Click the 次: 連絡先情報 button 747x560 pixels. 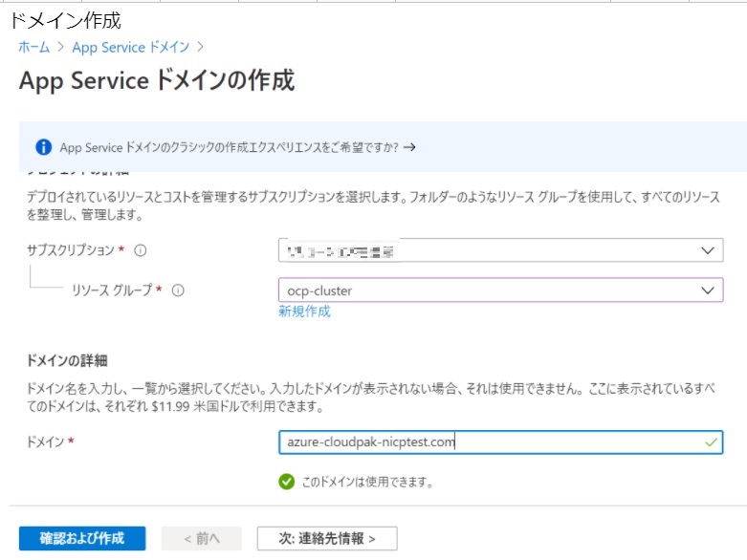[326, 538]
